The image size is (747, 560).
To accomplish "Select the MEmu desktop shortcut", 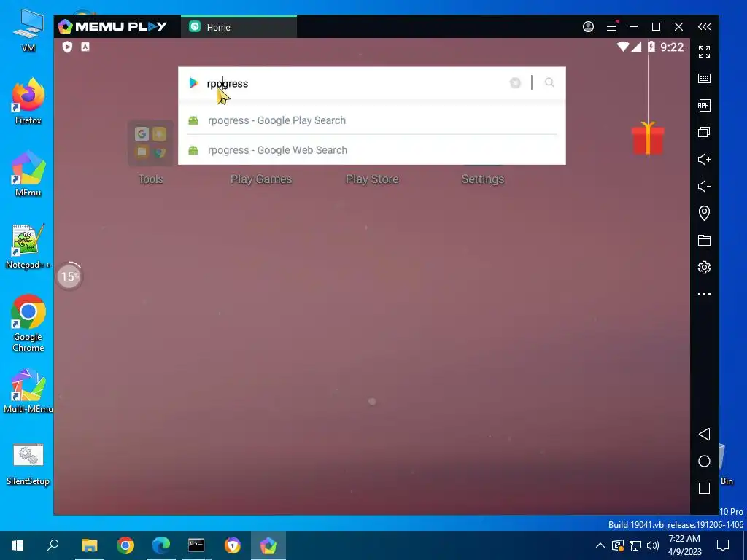I will pyautogui.click(x=28, y=174).
